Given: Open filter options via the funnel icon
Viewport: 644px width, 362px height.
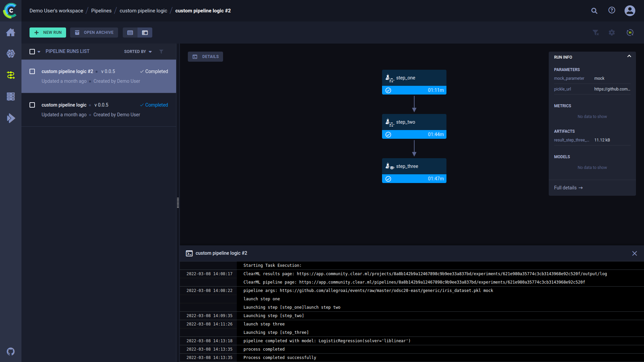Looking at the screenshot, I should [596, 33].
